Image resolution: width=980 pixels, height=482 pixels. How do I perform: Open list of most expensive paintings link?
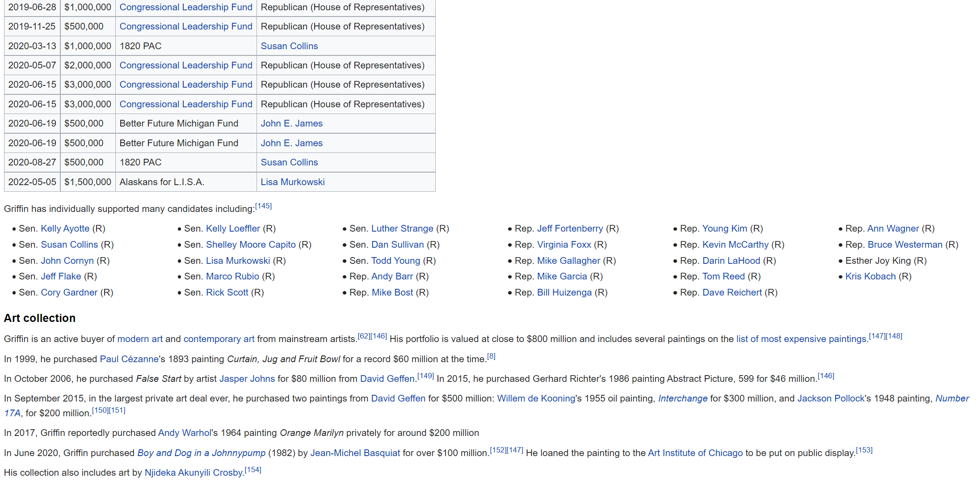801,339
